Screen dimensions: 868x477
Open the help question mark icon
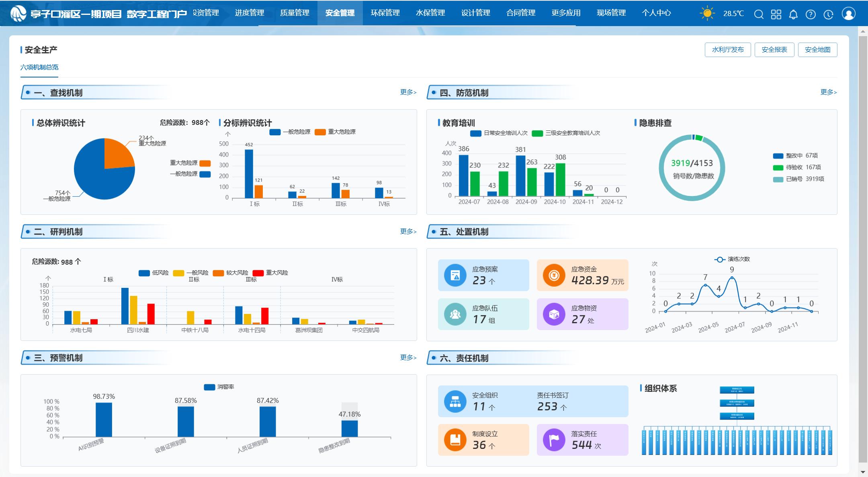(811, 14)
